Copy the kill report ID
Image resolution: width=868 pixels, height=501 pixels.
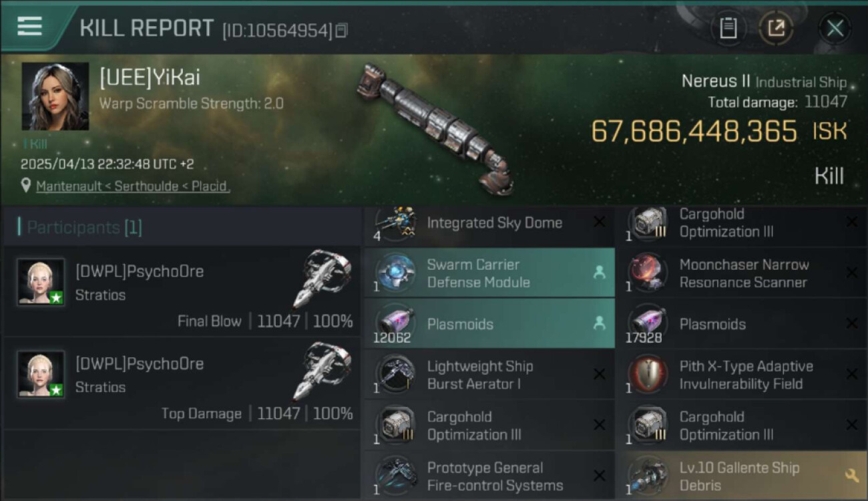[342, 30]
